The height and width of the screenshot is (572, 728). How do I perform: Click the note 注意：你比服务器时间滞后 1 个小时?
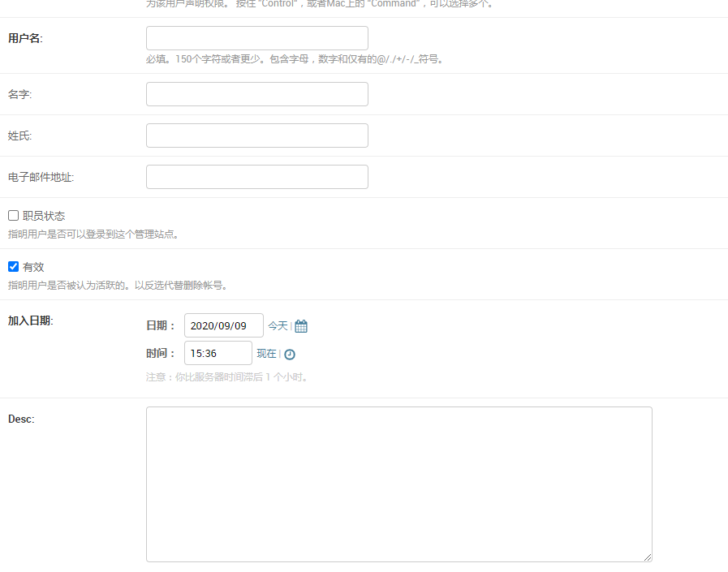click(226, 377)
